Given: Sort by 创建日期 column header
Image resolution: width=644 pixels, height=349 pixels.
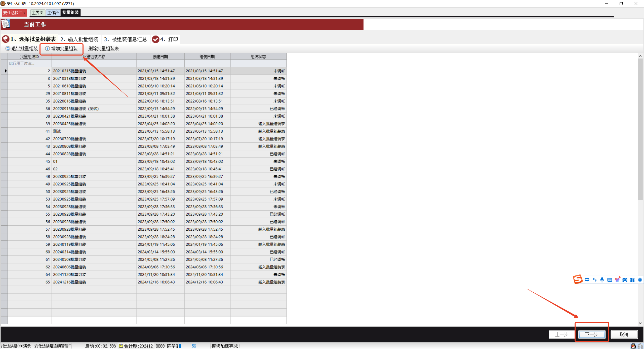Looking at the screenshot, I should (x=160, y=57).
